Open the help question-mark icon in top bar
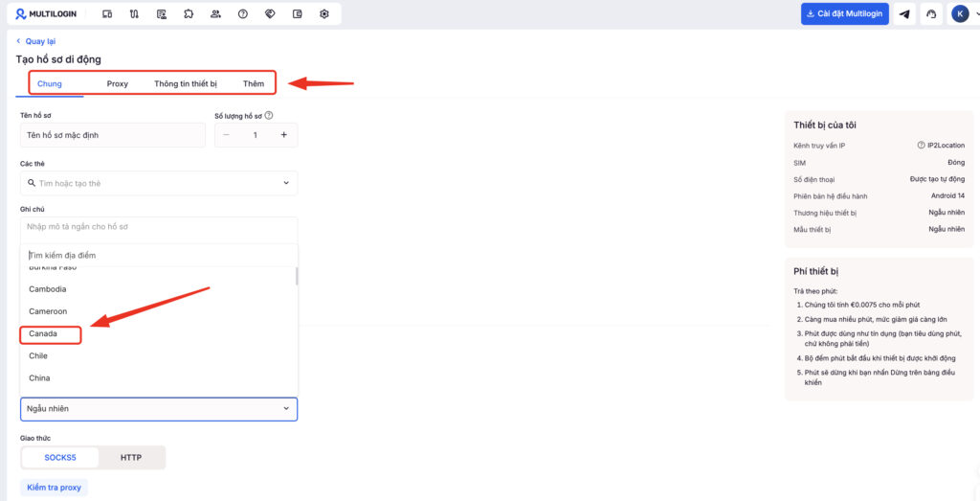 242,13
